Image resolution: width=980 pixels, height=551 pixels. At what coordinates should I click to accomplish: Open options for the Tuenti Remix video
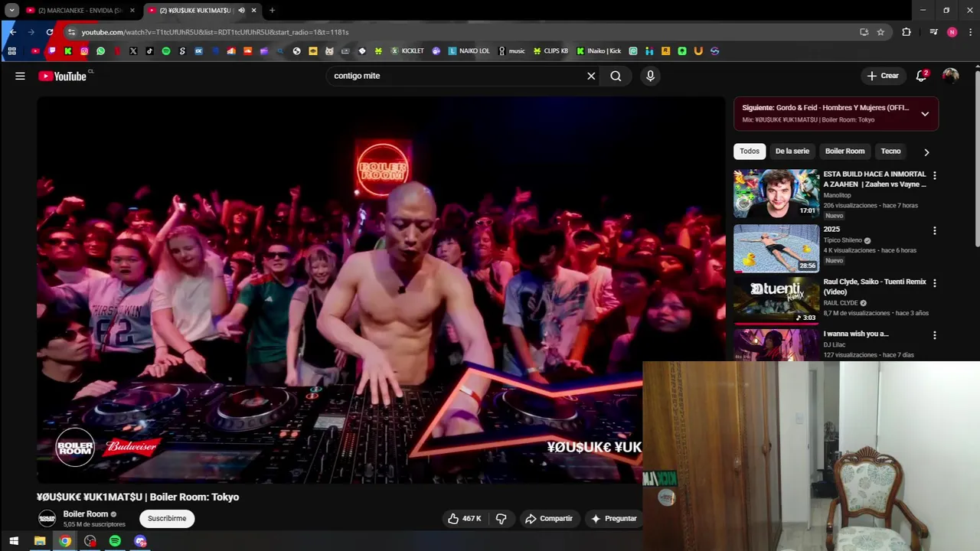click(x=934, y=283)
